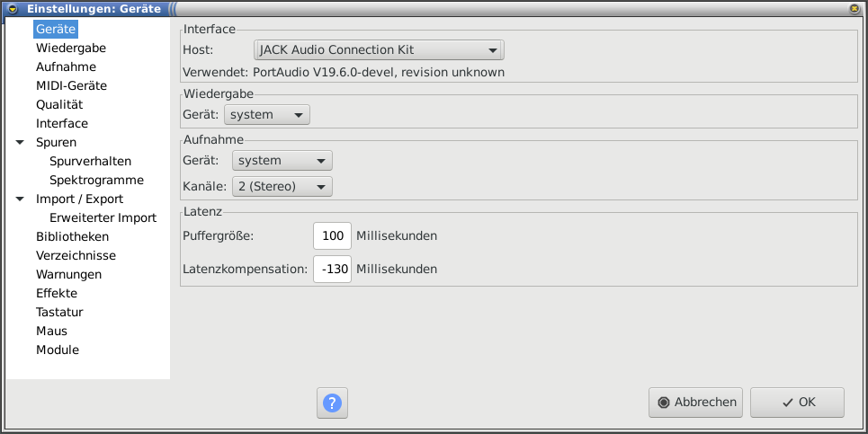Open the Effekte settings page
This screenshot has height=434, width=868.
pos(57,294)
